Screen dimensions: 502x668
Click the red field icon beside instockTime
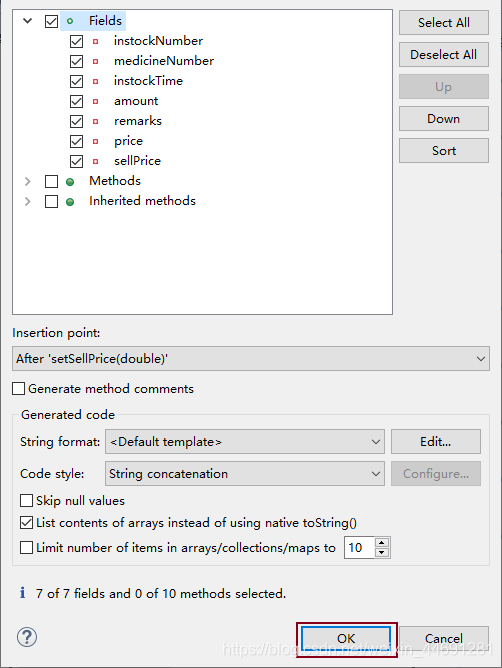[95, 81]
